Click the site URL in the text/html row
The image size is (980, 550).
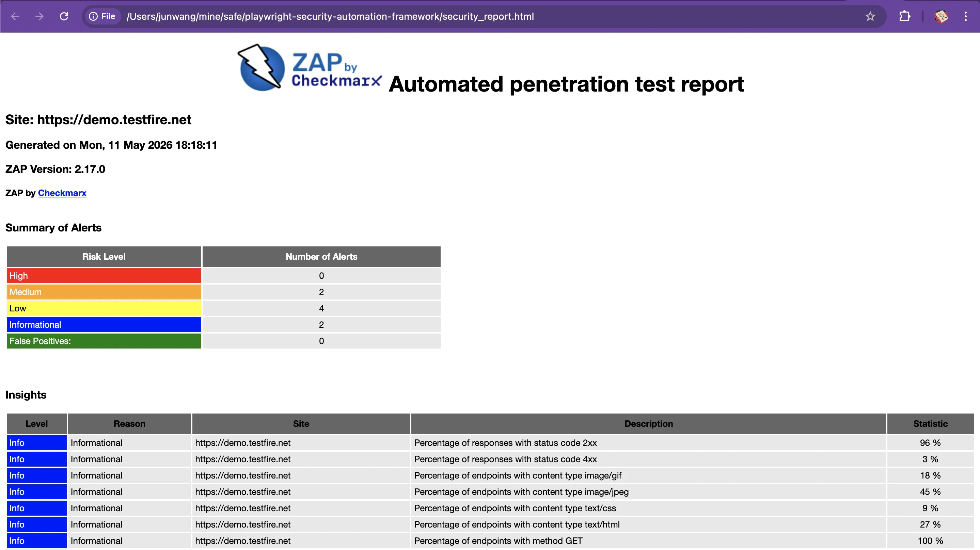click(243, 524)
